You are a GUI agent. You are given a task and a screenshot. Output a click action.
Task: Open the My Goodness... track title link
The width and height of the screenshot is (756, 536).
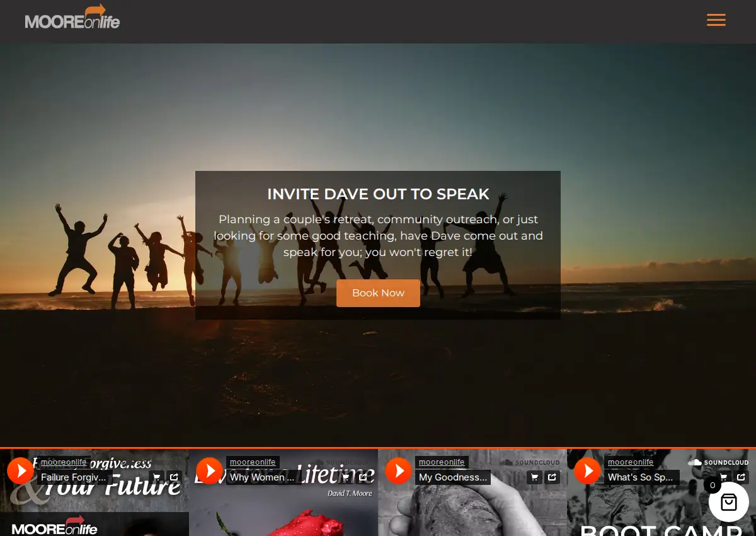tap(453, 477)
